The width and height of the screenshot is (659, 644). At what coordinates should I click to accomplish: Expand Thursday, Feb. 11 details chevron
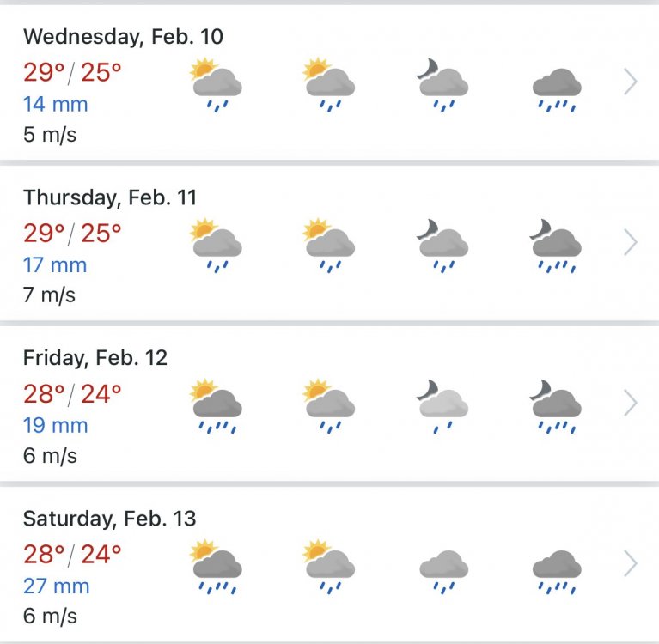pyautogui.click(x=630, y=242)
